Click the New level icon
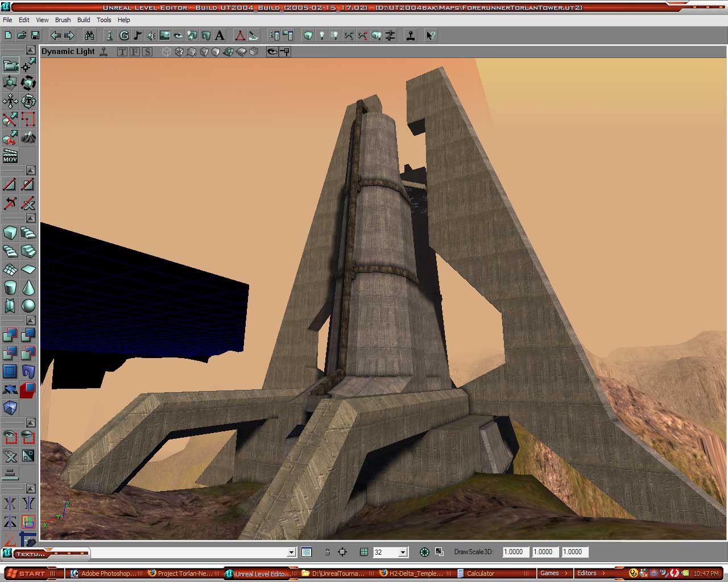The image size is (728, 582). (8, 35)
